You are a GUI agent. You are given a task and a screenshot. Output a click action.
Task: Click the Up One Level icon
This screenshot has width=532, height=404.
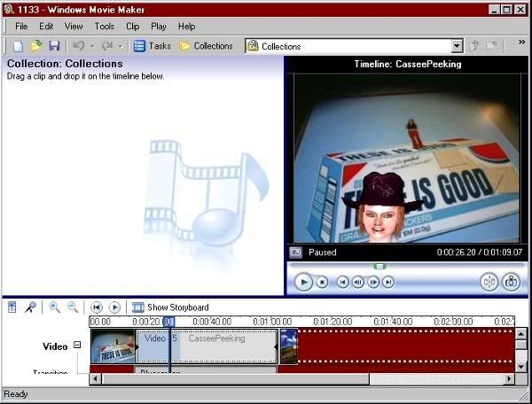coord(474,46)
